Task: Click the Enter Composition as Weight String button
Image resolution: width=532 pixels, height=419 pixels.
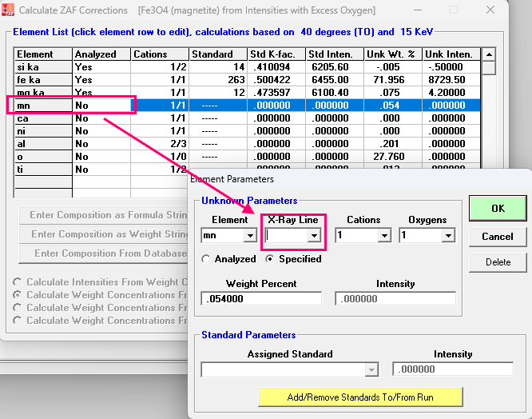Action: coord(100,234)
